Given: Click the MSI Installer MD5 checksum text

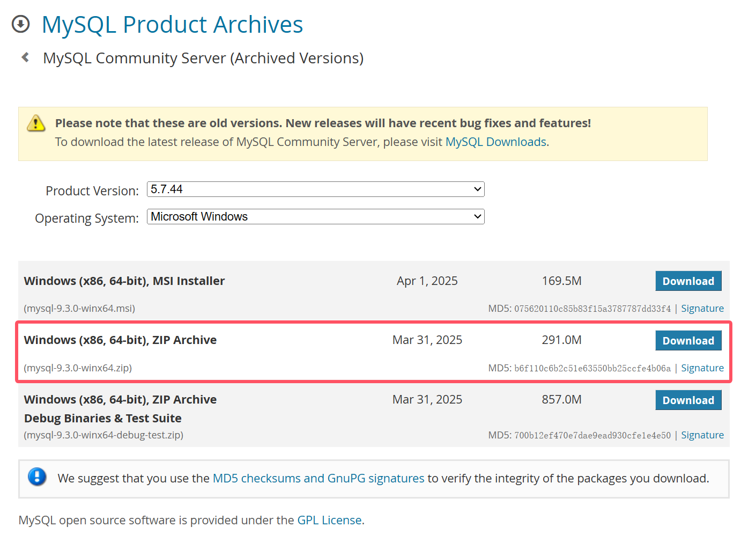Looking at the screenshot, I should (x=592, y=309).
